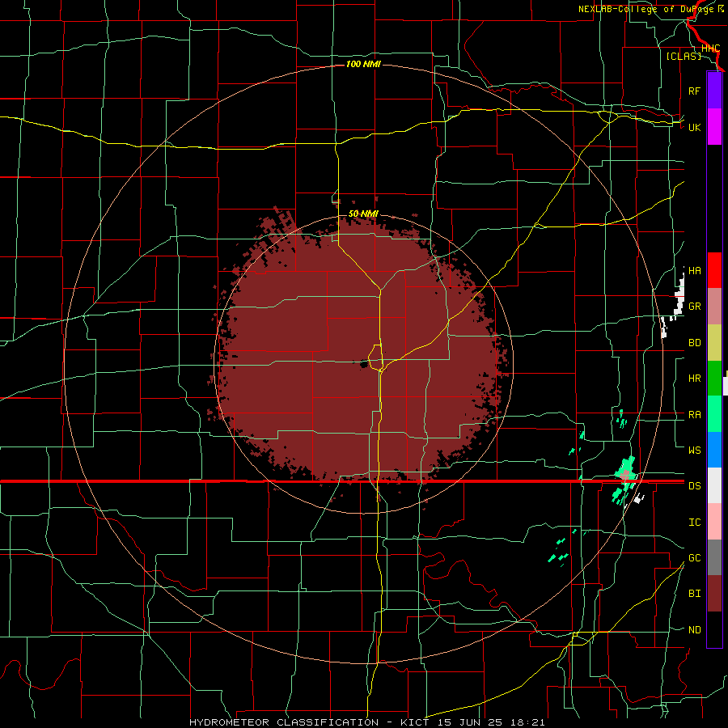Click the GC legend label
The width and height of the screenshot is (728, 728).
694,558
